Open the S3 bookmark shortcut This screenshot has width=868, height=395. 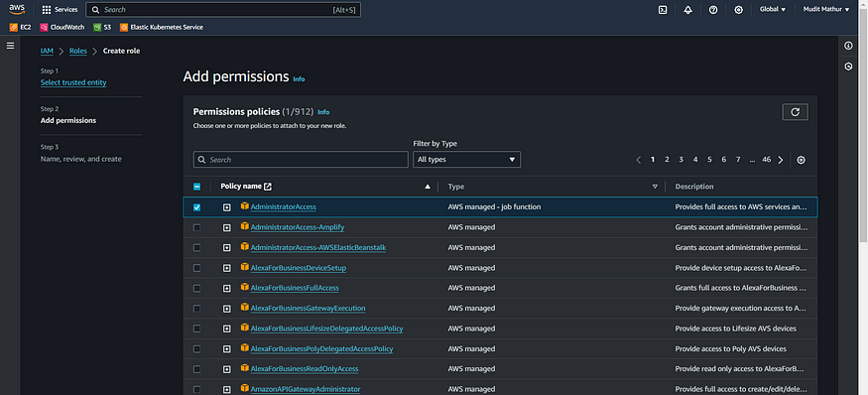[x=102, y=27]
